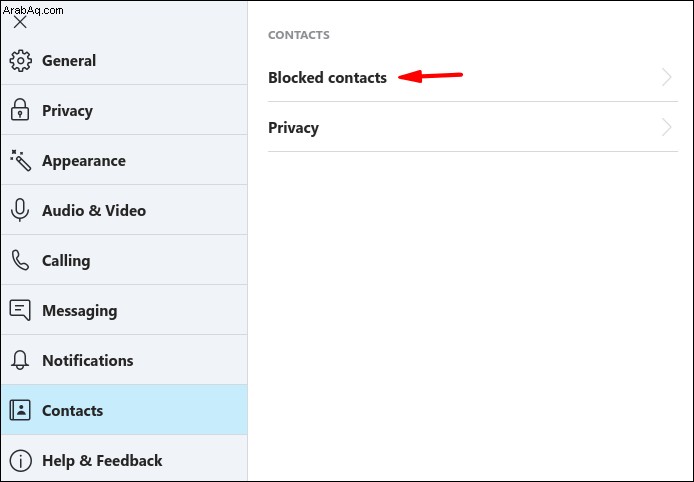Choose Calling from settings sidebar
The height and width of the screenshot is (482, 694).
pos(124,260)
